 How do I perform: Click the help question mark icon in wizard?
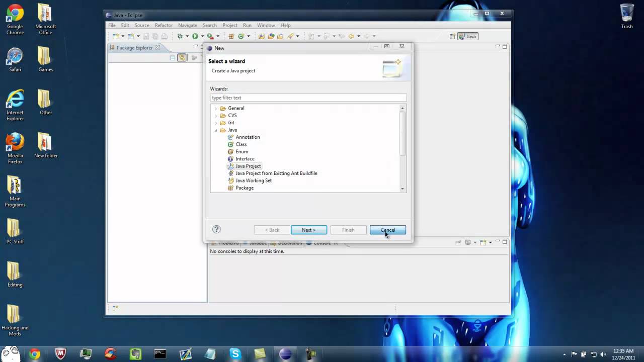(216, 230)
